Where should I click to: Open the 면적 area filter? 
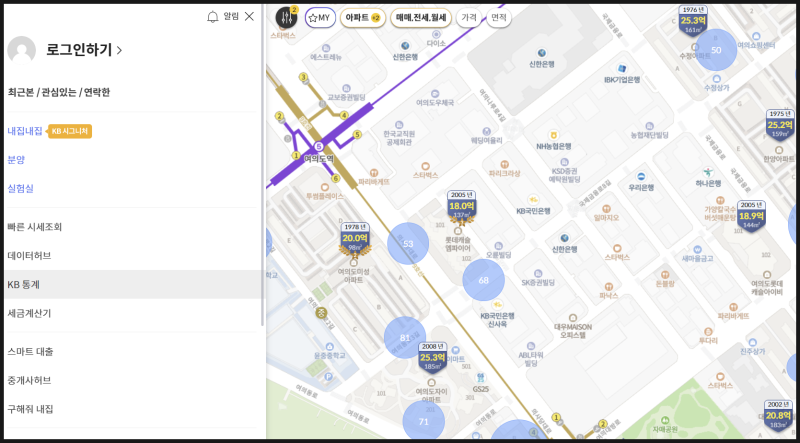pos(498,18)
